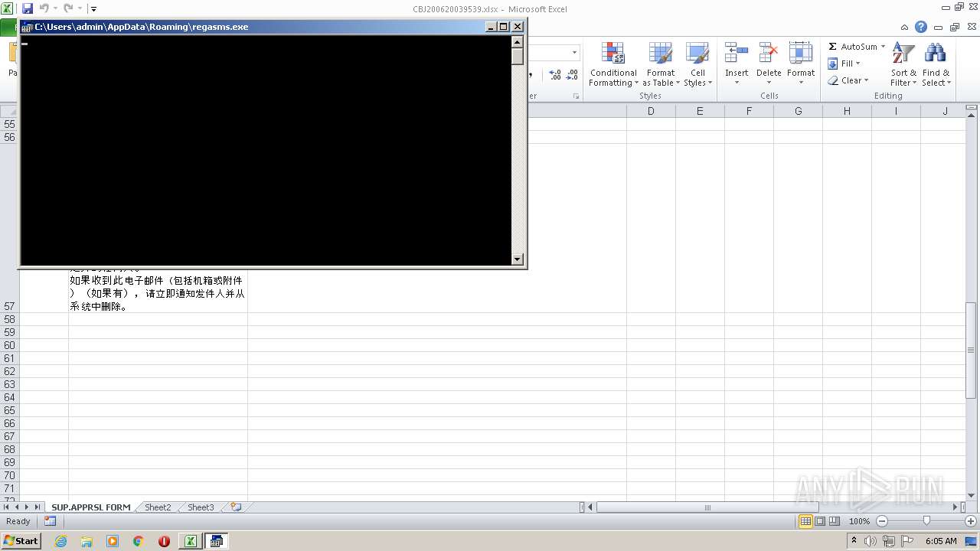Select column D header
980x551 pixels.
coord(651,111)
